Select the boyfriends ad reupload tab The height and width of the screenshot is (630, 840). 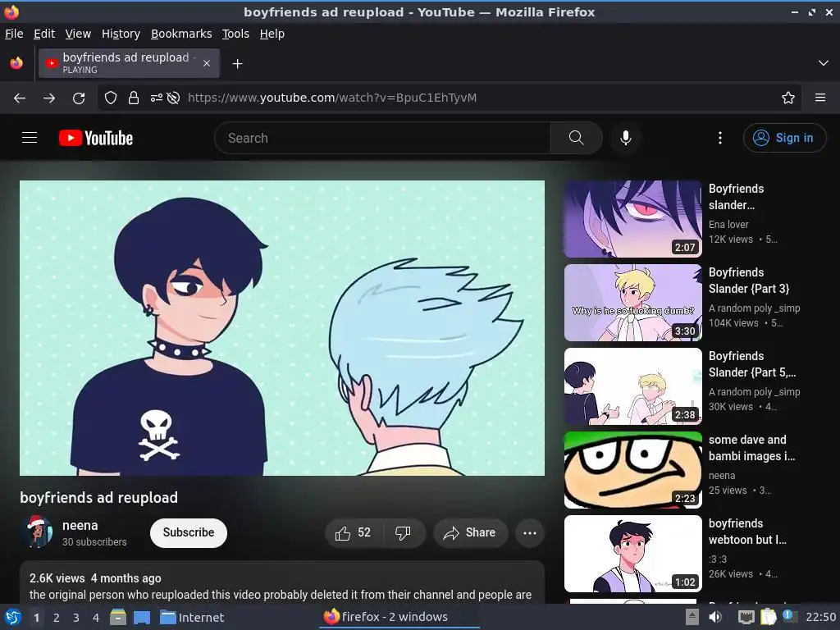tap(129, 63)
